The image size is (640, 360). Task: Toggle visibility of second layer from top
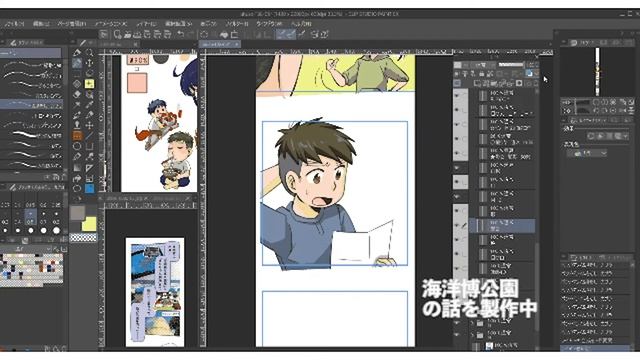coord(457,110)
